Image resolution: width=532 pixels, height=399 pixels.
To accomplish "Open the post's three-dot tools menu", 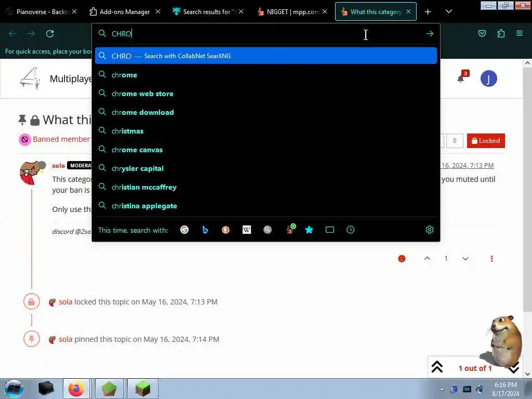I will [491, 259].
